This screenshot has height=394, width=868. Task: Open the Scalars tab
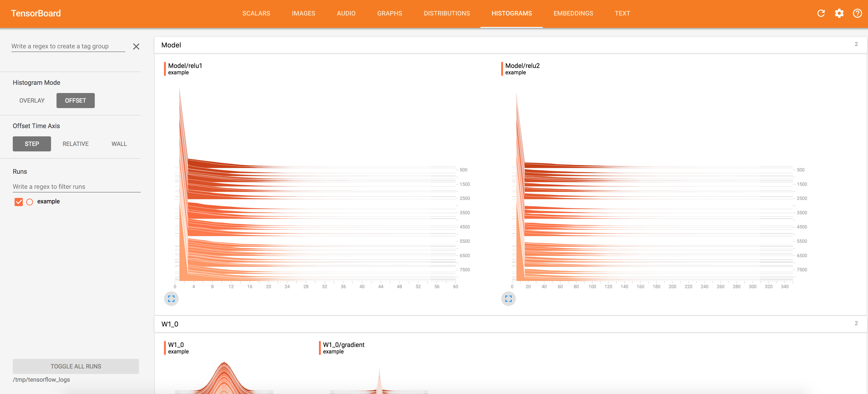click(x=256, y=13)
